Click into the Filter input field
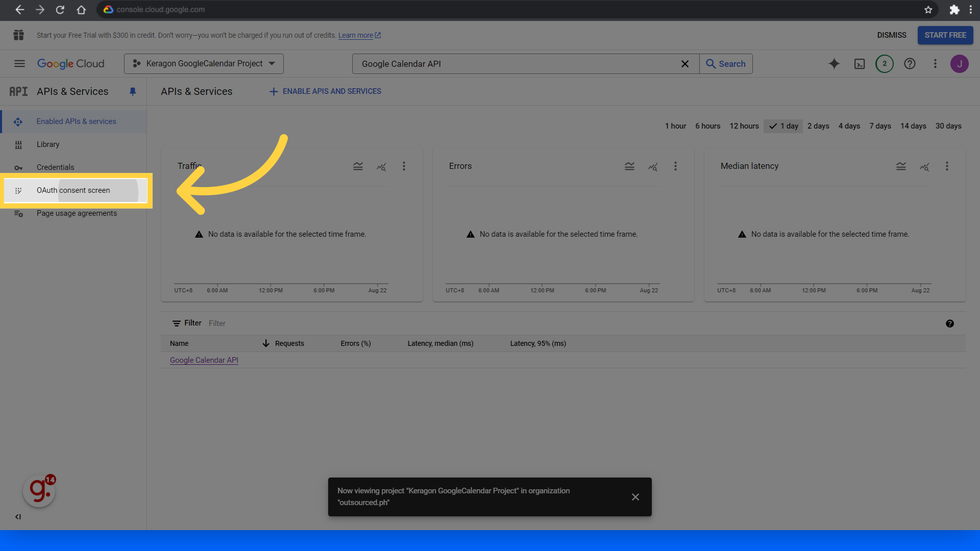 click(x=572, y=323)
